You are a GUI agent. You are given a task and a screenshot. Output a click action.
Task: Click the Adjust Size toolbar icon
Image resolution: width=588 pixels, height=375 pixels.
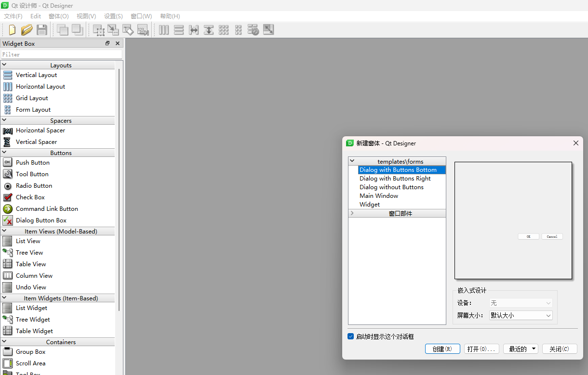(x=268, y=30)
